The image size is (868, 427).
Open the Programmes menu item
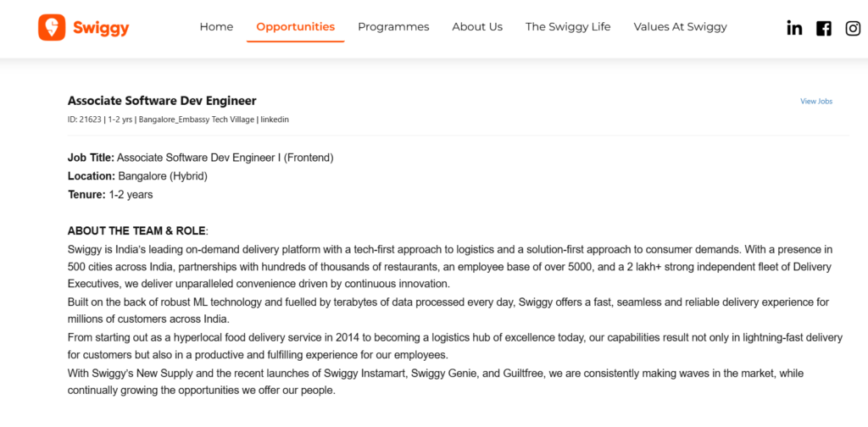point(393,26)
